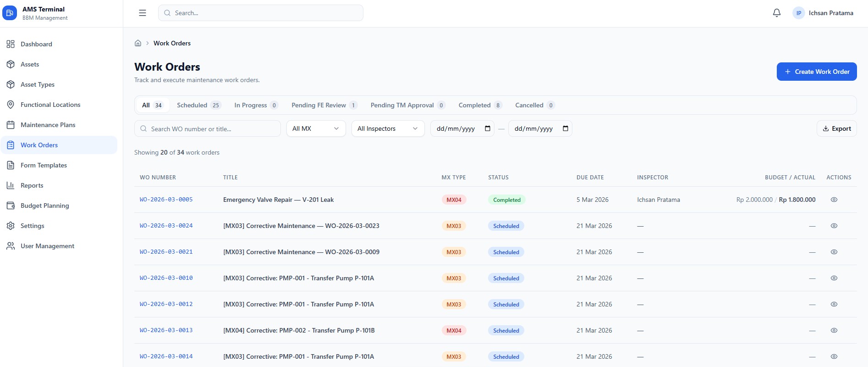
Task: Open work order link WO-2026-03-0021
Action: (166, 252)
